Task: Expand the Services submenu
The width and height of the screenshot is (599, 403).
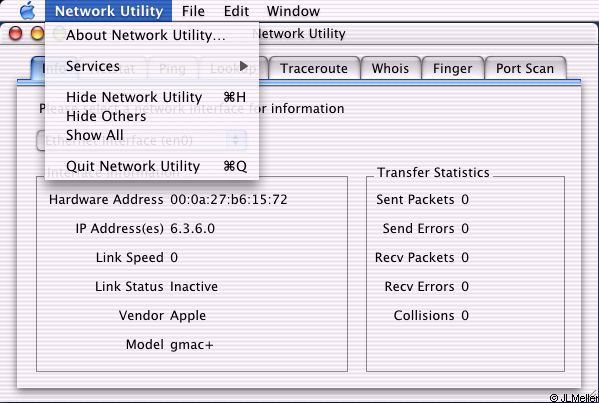Action: point(152,66)
